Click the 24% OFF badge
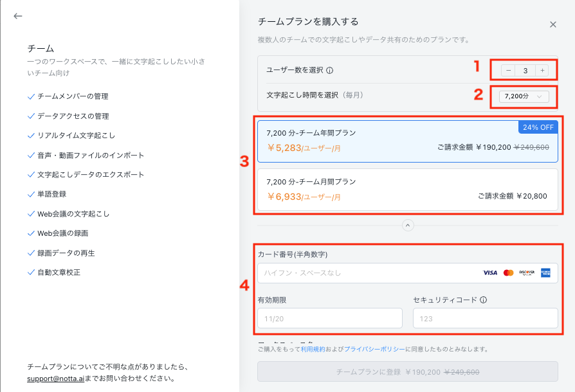The height and width of the screenshot is (392, 575). pos(538,127)
